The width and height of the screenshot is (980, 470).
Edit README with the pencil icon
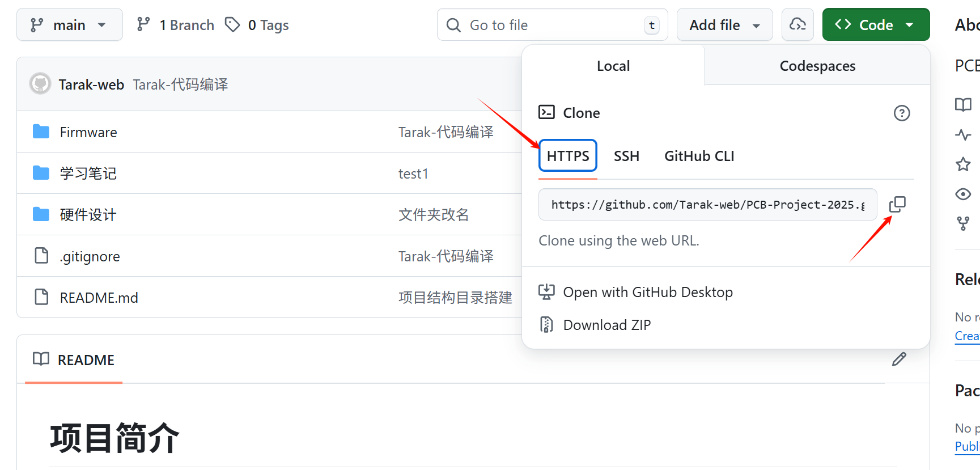coord(899,359)
